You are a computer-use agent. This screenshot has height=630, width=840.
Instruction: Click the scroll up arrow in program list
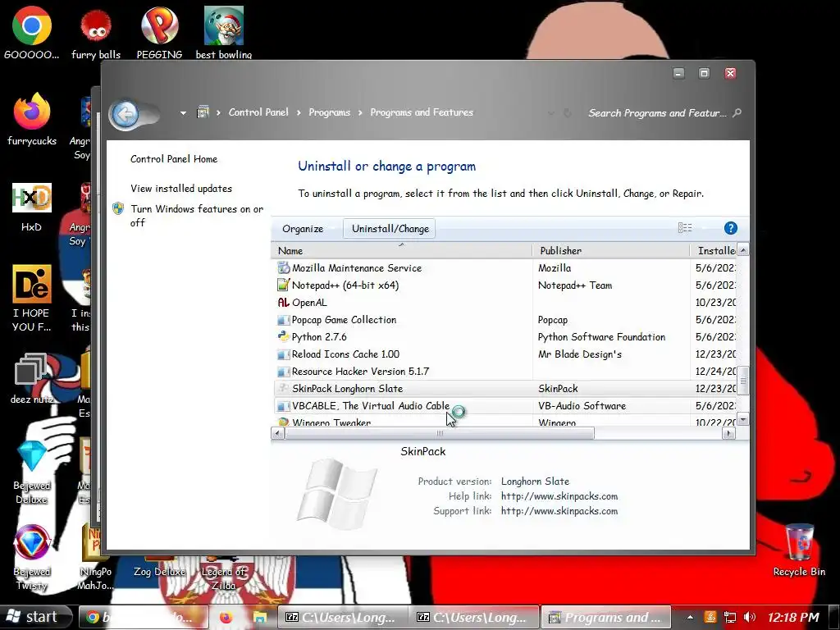[743, 250]
